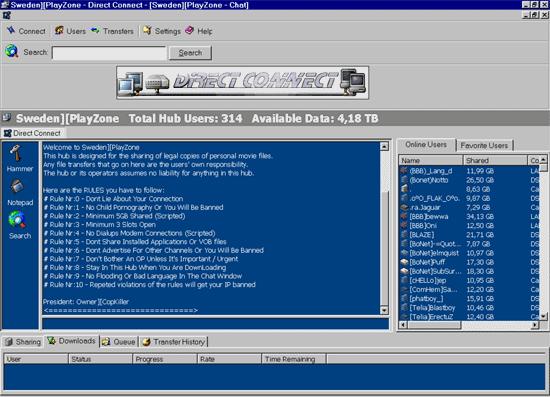Open the Help book icon
The height and width of the screenshot is (397, 550).
click(189, 31)
